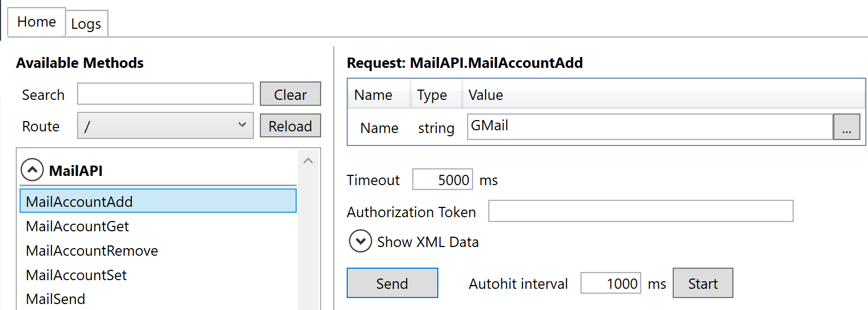
Task: Select the MailAccountGet method
Action: (78, 226)
